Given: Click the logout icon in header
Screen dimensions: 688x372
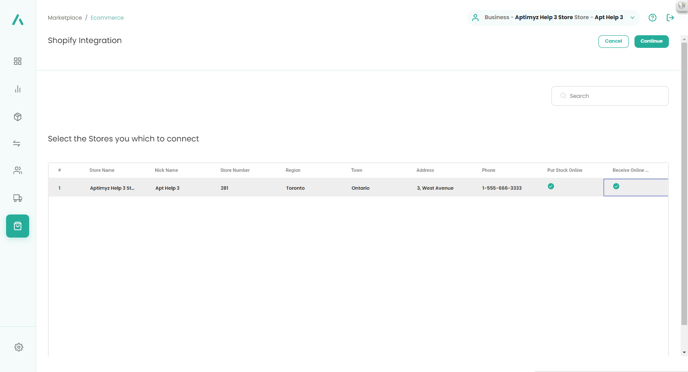Looking at the screenshot, I should [x=670, y=18].
